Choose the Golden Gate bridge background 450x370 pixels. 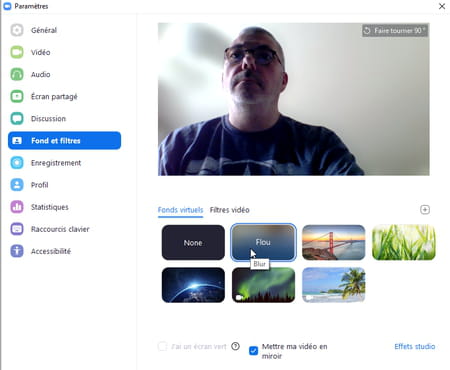tap(333, 242)
